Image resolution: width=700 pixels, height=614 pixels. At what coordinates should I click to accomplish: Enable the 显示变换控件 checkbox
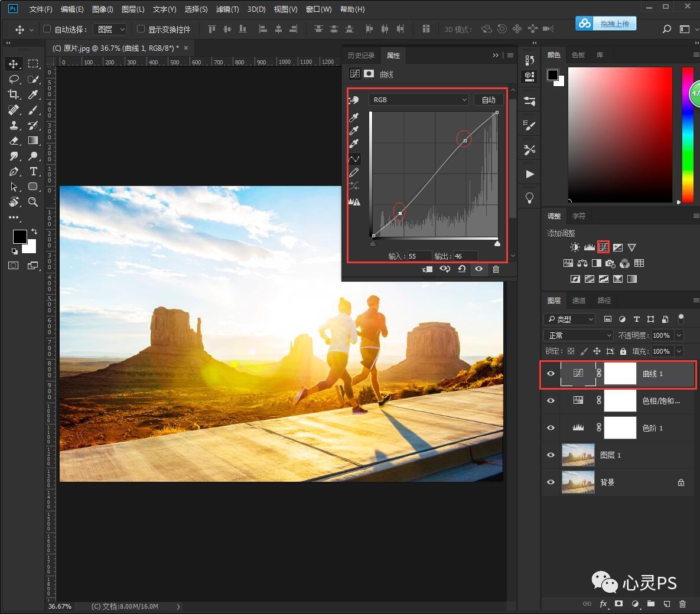coord(141,29)
